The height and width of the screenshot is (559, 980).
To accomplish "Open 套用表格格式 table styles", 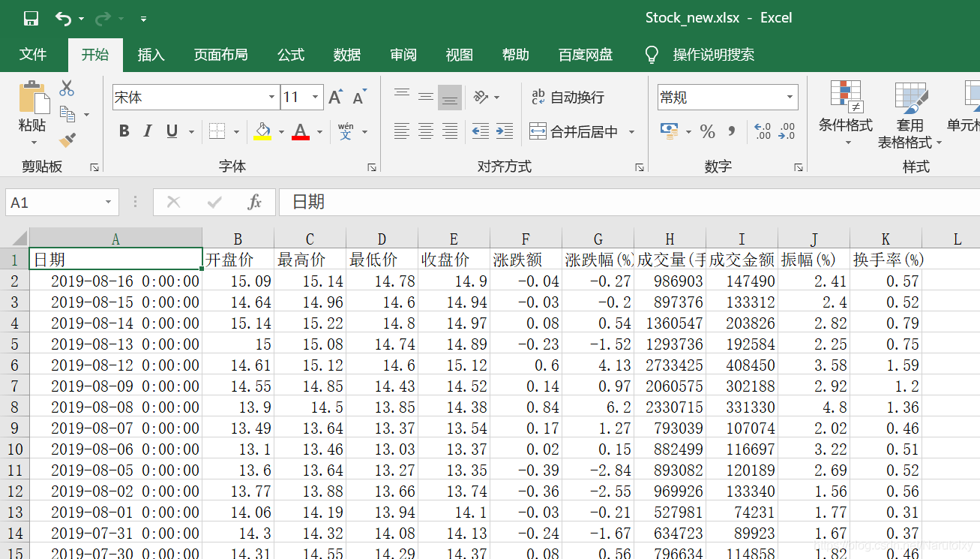I will [910, 114].
